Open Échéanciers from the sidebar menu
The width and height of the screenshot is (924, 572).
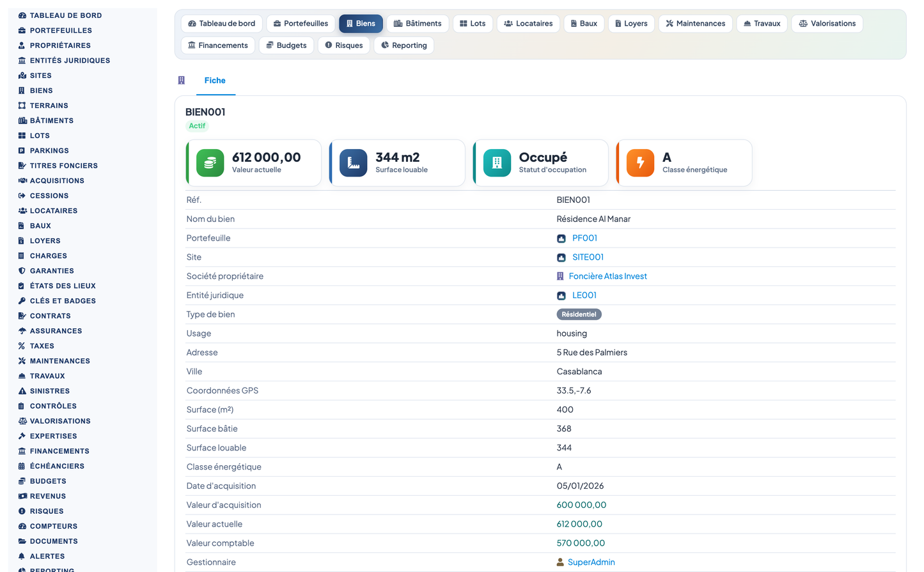tap(57, 466)
